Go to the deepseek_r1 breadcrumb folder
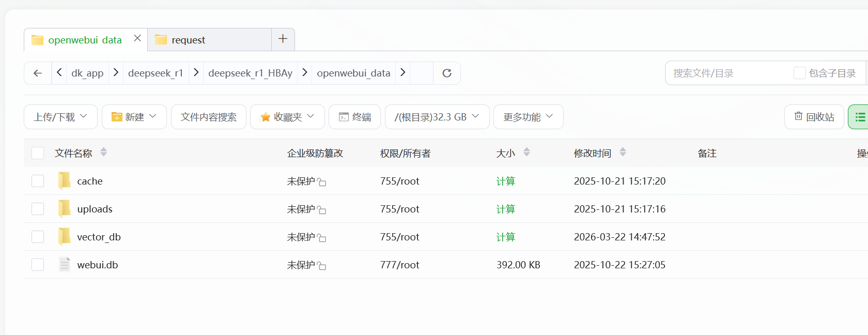Image resolution: width=868 pixels, height=335 pixels. (156, 73)
